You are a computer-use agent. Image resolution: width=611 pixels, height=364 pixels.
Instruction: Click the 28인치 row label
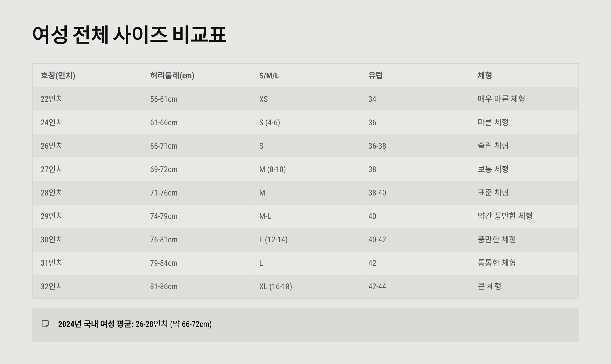coord(52,192)
